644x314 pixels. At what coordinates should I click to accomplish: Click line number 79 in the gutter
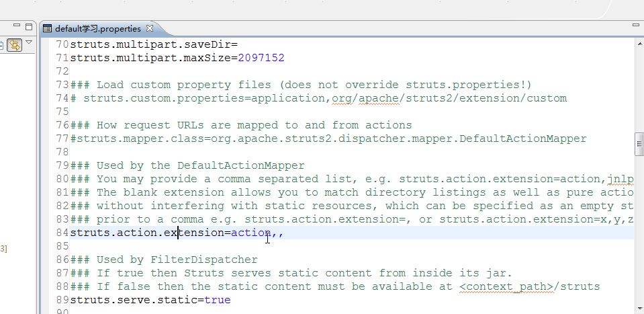[62, 165]
